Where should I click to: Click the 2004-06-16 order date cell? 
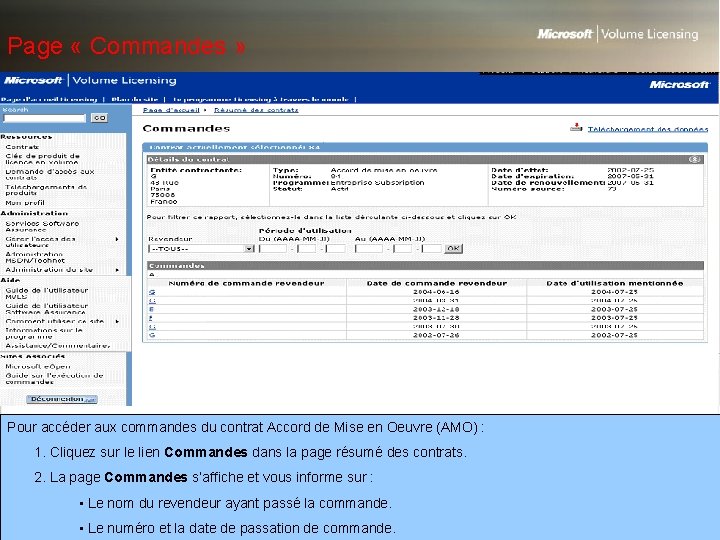(436, 292)
